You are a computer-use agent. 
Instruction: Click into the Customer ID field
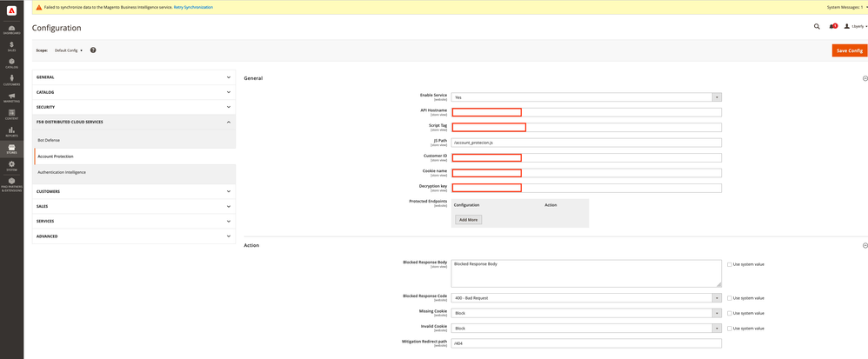tap(586, 157)
